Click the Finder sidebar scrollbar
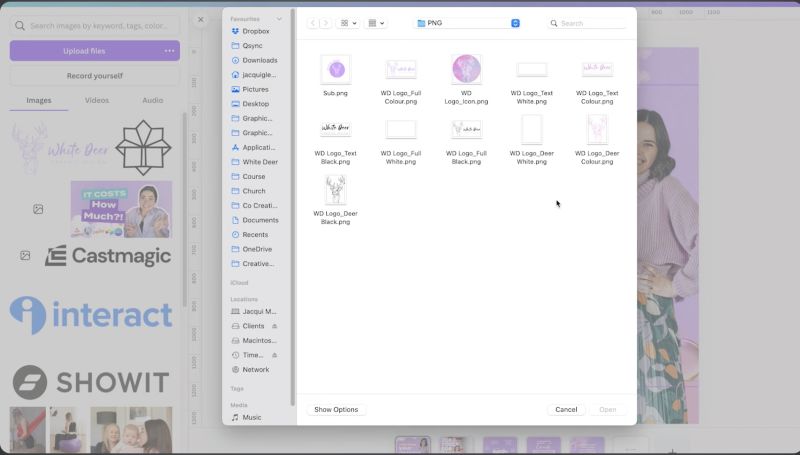This screenshot has height=455, width=800. pyautogui.click(x=293, y=207)
